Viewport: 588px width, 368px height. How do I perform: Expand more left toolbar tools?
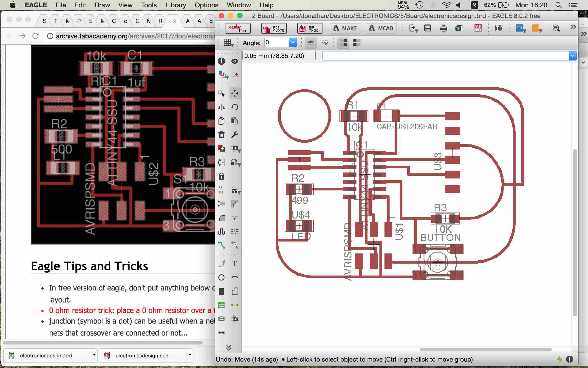click(228, 347)
